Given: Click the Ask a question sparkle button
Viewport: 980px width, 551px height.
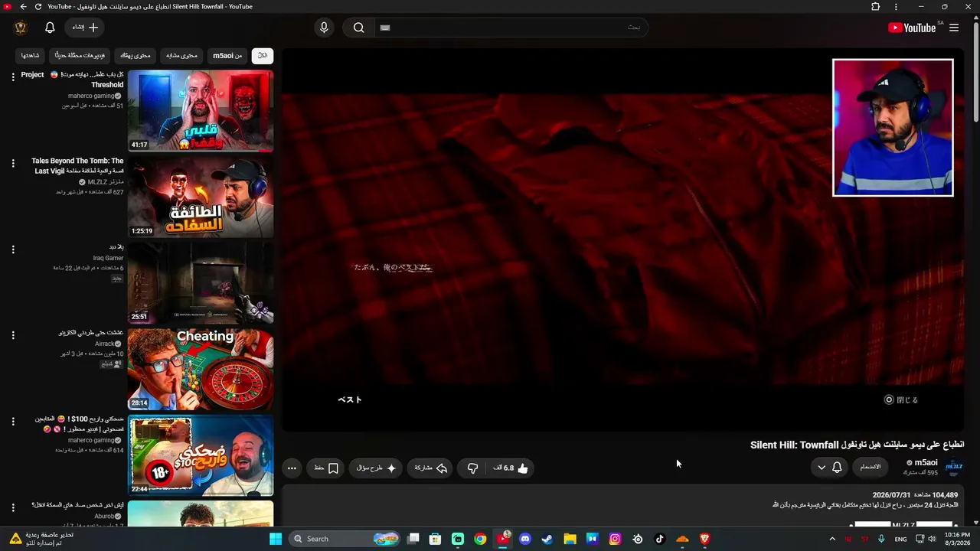Looking at the screenshot, I should tap(377, 468).
